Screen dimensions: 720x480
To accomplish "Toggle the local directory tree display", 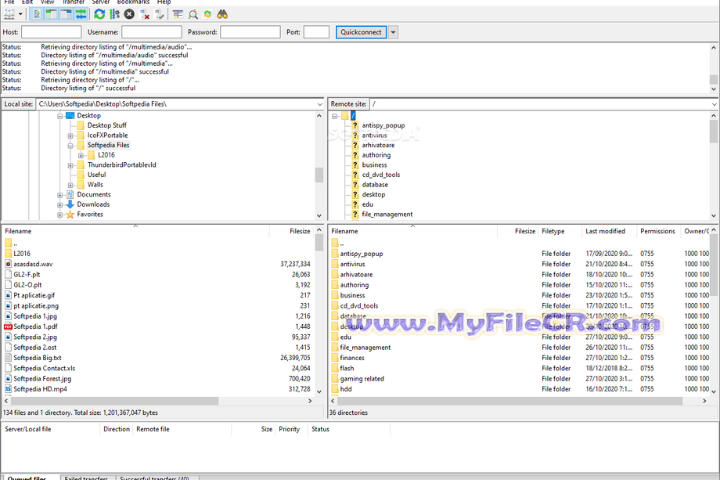I will click(51, 14).
